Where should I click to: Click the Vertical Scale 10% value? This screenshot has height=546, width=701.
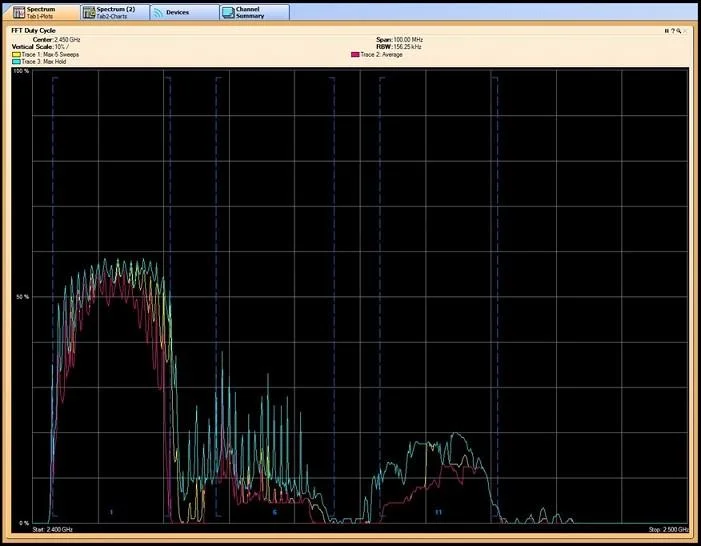tap(62, 47)
